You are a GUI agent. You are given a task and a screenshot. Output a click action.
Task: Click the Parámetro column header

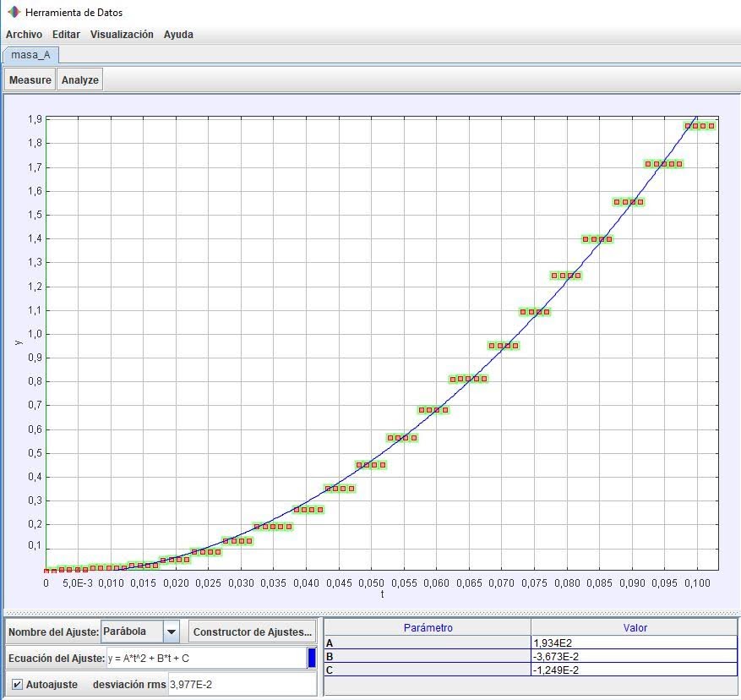coord(428,628)
